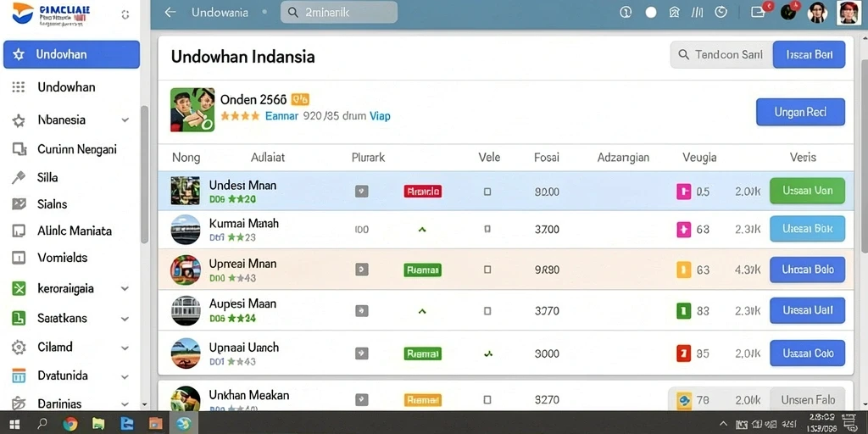The image size is (868, 434).
Task: Click the yellow tag in Unkhan Meakan row
Action: tap(422, 400)
